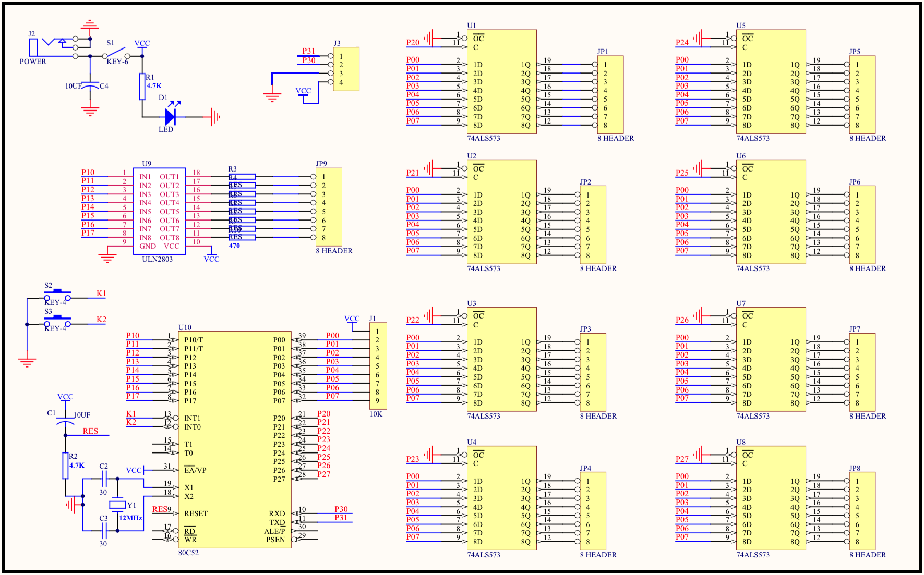This screenshot has height=575, width=924.
Task: Select the U7 74ALS573 latch body
Action: click(771, 360)
